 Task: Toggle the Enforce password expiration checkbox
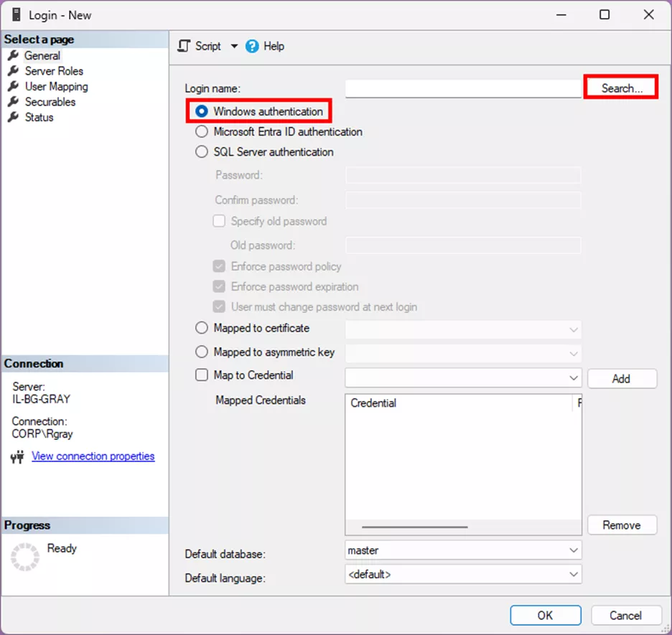click(x=219, y=286)
